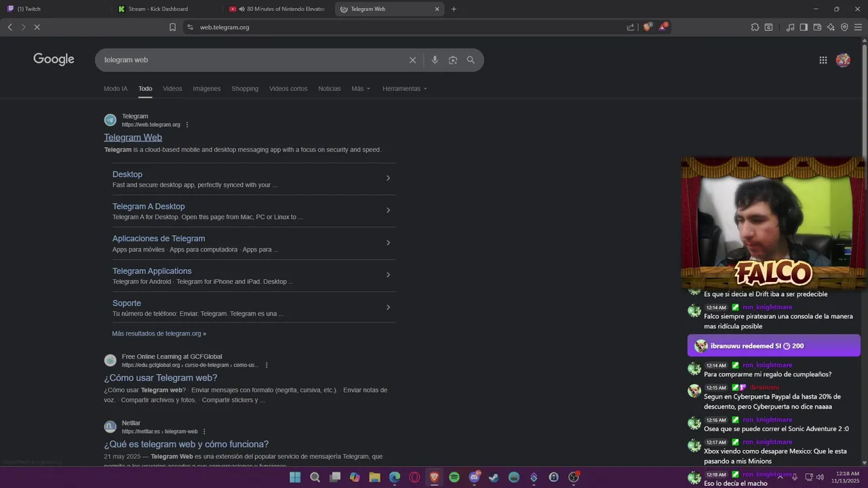Open Spotify from the taskbar
The image size is (868, 488).
pos(454,477)
